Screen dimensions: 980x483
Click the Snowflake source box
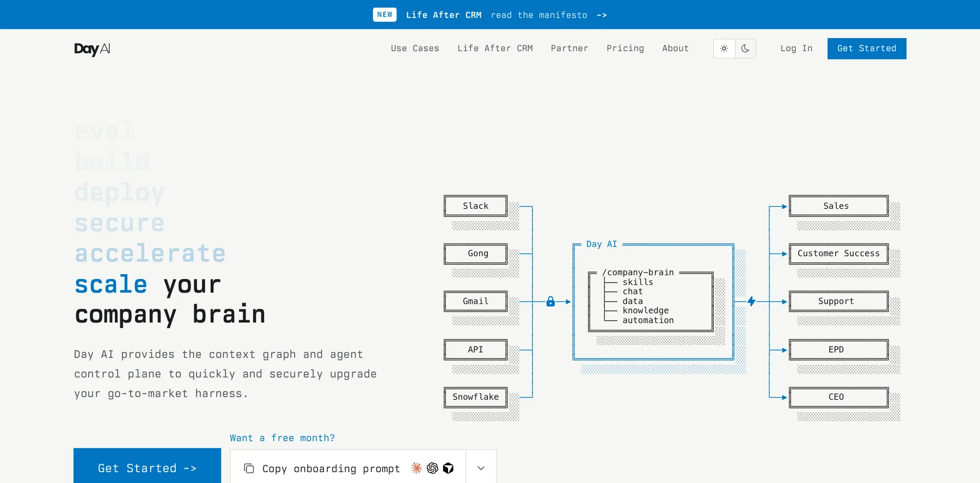coord(476,397)
